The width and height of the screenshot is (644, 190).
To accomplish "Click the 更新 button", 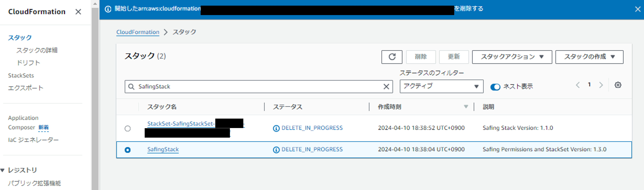I will (x=454, y=57).
